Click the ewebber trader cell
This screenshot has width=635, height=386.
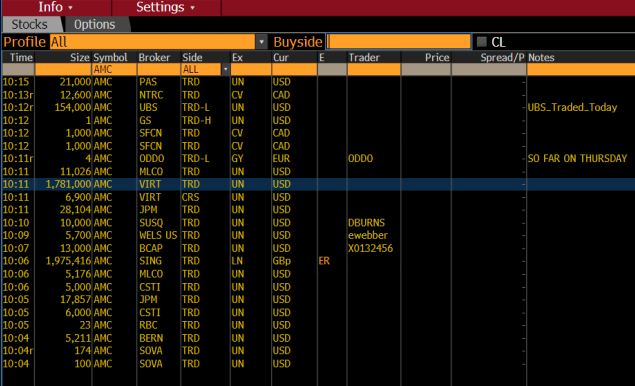pos(368,235)
